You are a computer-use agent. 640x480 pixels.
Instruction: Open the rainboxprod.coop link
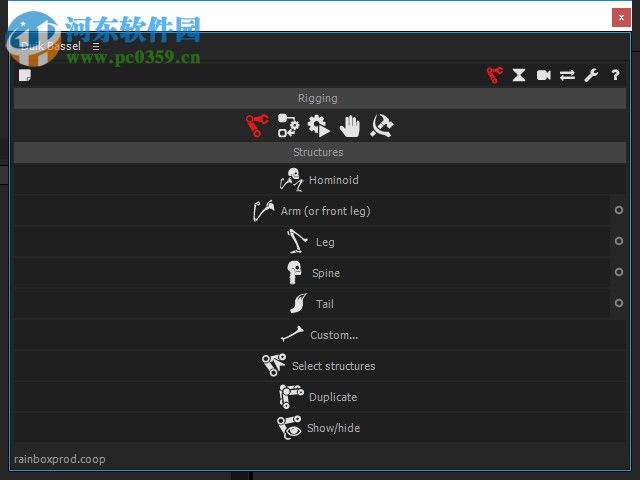click(x=60, y=459)
